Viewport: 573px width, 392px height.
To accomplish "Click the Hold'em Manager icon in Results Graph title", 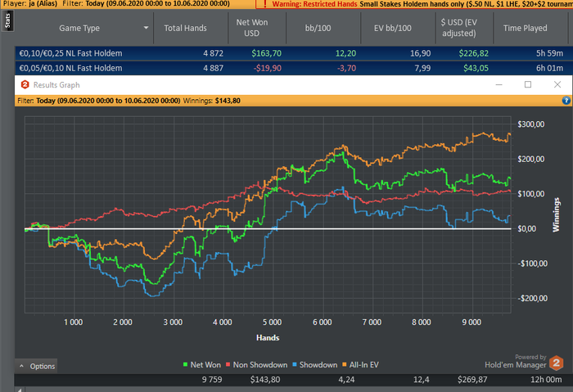I will [25, 85].
